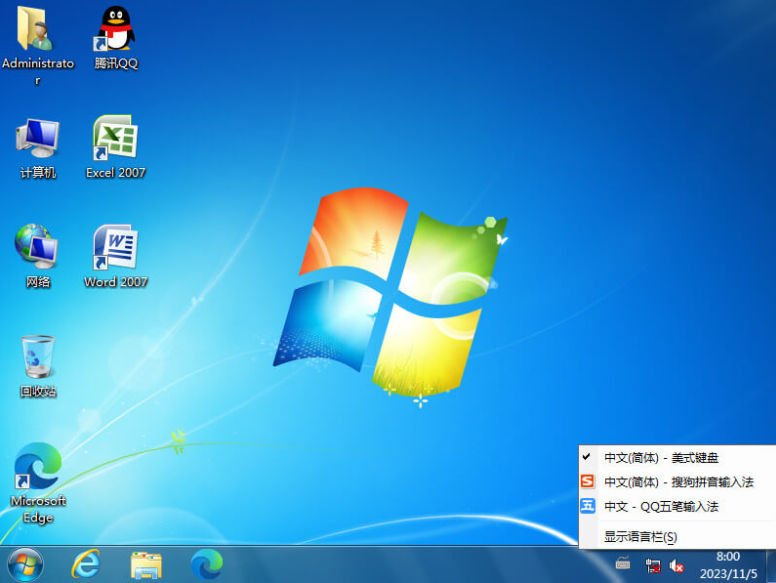
Task: Launch the Tencent QQ penguin shortcut
Action: 116,38
